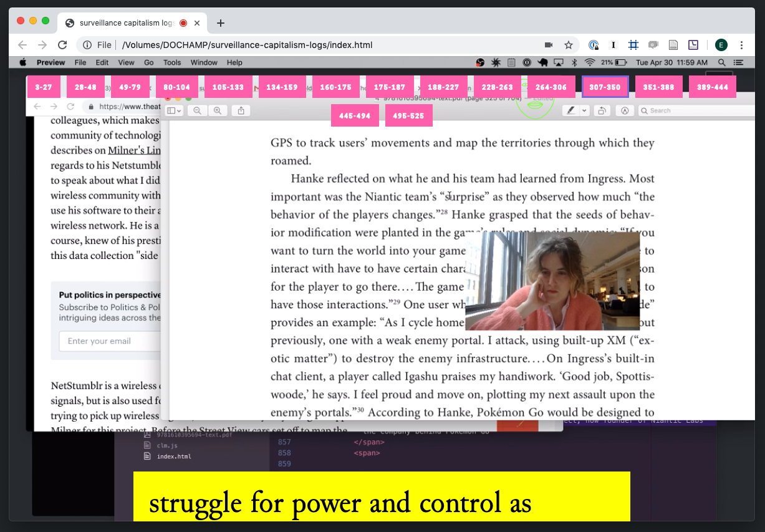Open the password manager extension icon
Screen dimensions: 765x532
click(x=594, y=45)
